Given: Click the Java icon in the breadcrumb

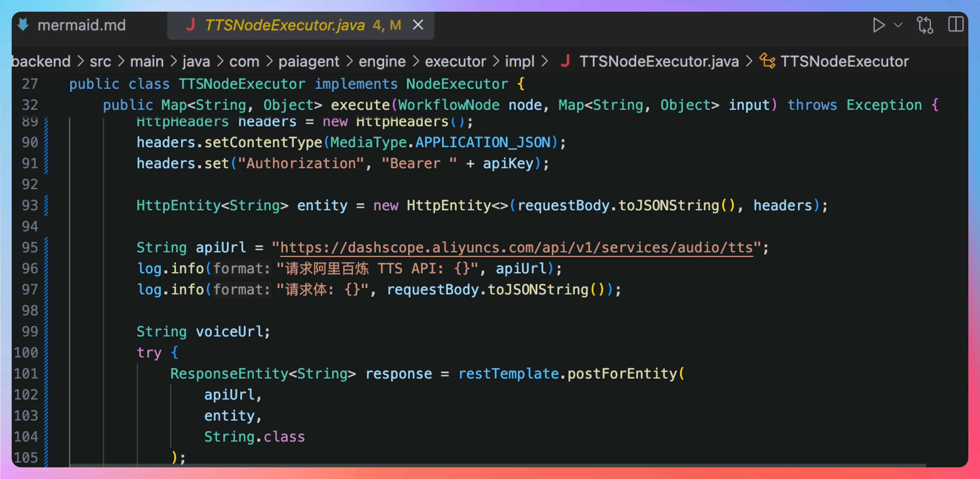Looking at the screenshot, I should coord(565,61).
